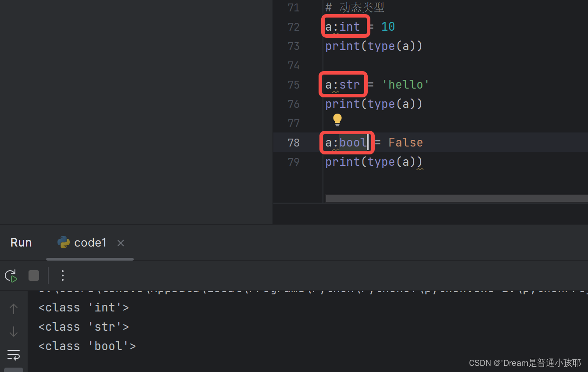Click the 'hello' string on line 75
The height and width of the screenshot is (372, 588).
[405, 85]
